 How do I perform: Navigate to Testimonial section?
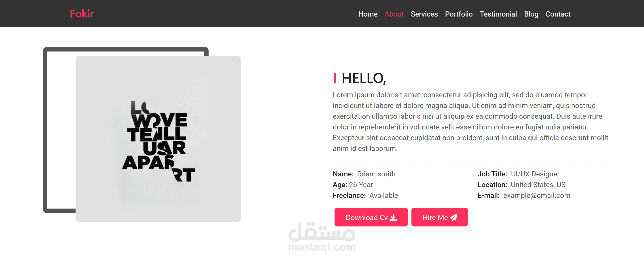point(498,14)
